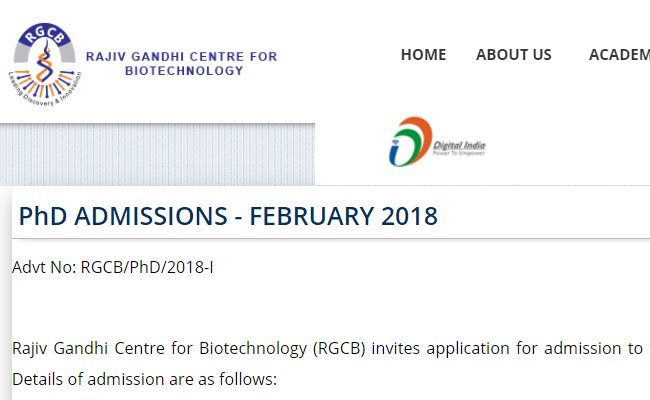The height and width of the screenshot is (400, 650).
Task: Click the 'PhD ADMISSIONS' heading text
Action: click(x=117, y=216)
